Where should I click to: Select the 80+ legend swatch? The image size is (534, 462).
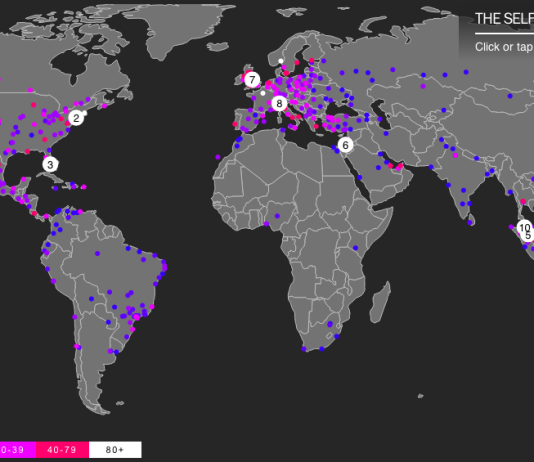click(115, 450)
